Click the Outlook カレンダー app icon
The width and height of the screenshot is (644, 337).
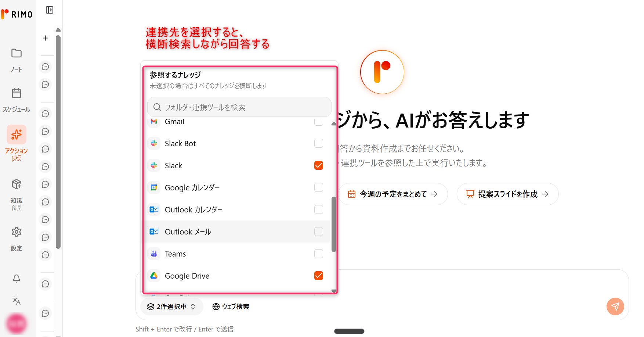click(x=154, y=209)
